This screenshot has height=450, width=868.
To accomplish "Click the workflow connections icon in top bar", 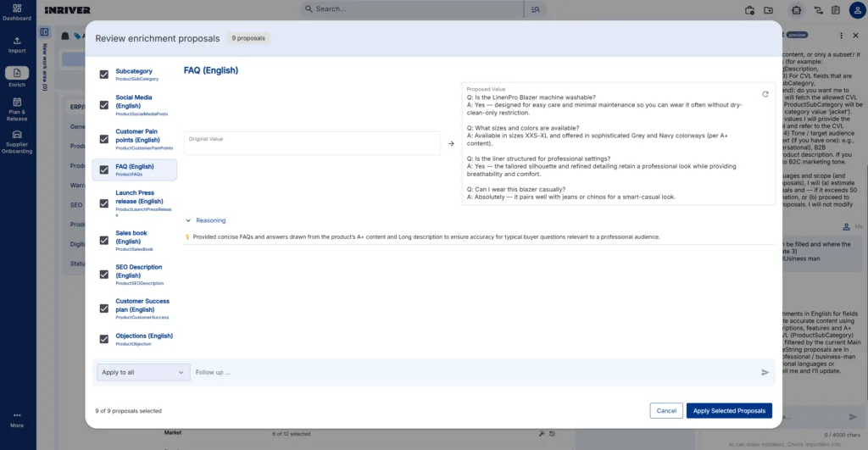I will [x=818, y=10].
